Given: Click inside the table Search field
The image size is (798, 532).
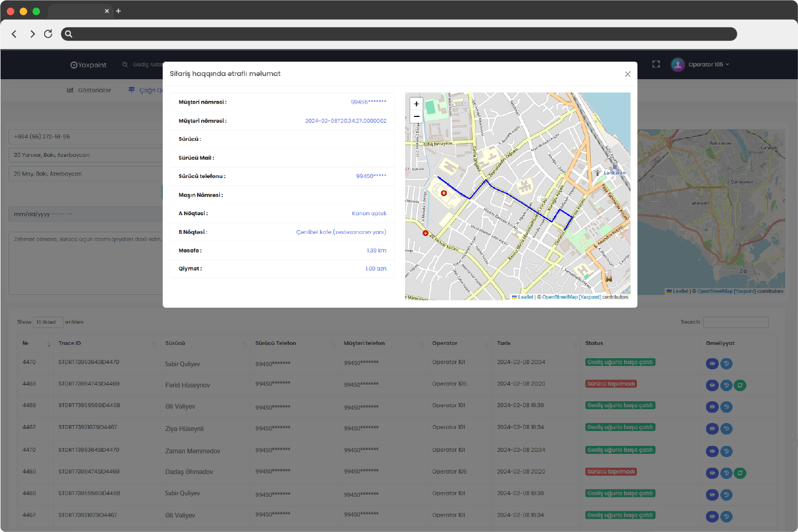Looking at the screenshot, I should (736, 322).
